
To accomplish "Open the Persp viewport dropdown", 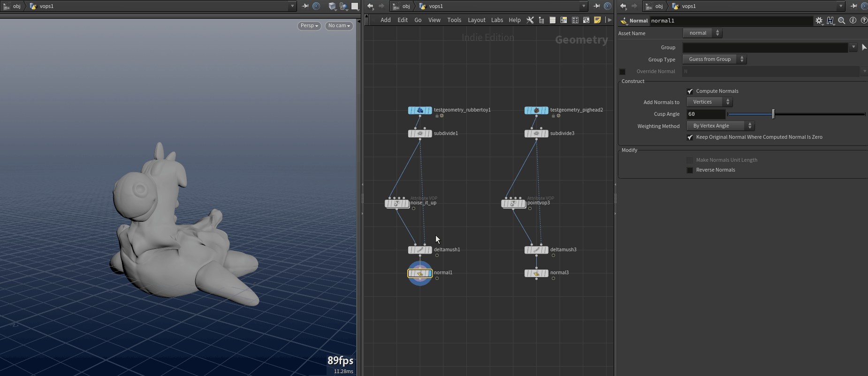I will click(309, 26).
